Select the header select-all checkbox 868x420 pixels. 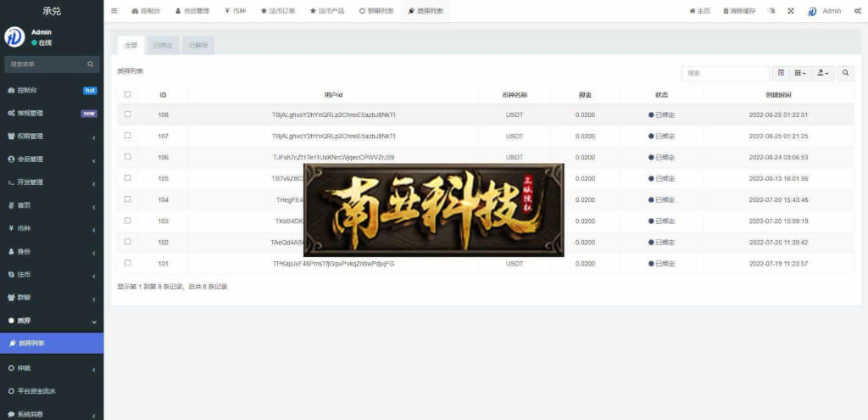127,94
